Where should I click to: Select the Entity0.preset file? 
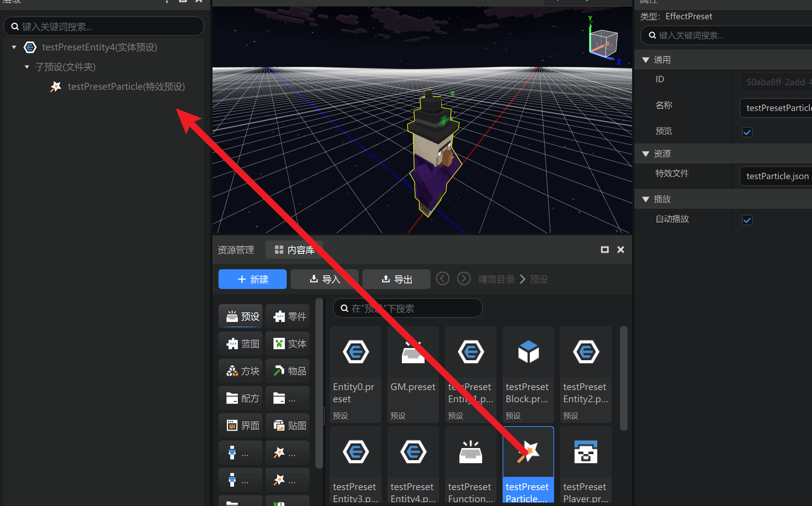point(356,374)
